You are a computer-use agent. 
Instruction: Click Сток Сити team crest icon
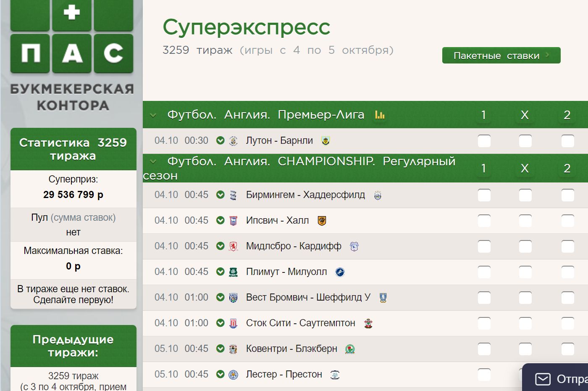(234, 323)
